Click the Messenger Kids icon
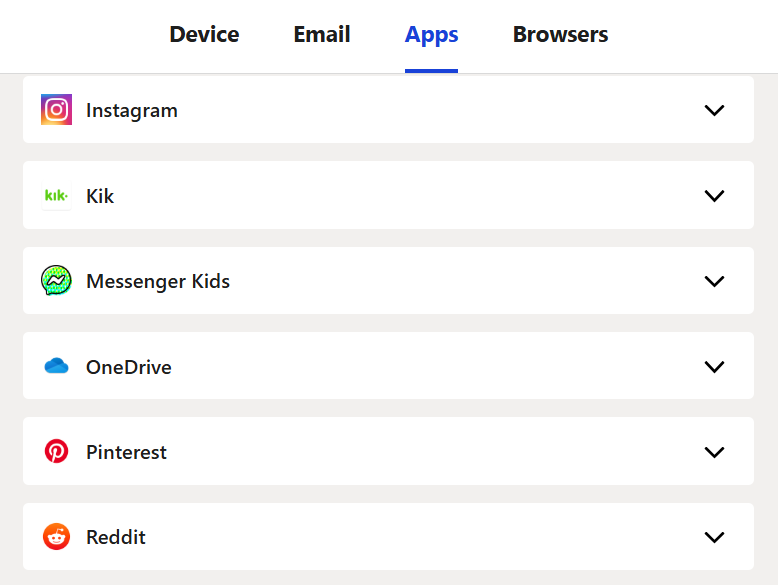Image resolution: width=778 pixels, height=585 pixels. (x=56, y=281)
